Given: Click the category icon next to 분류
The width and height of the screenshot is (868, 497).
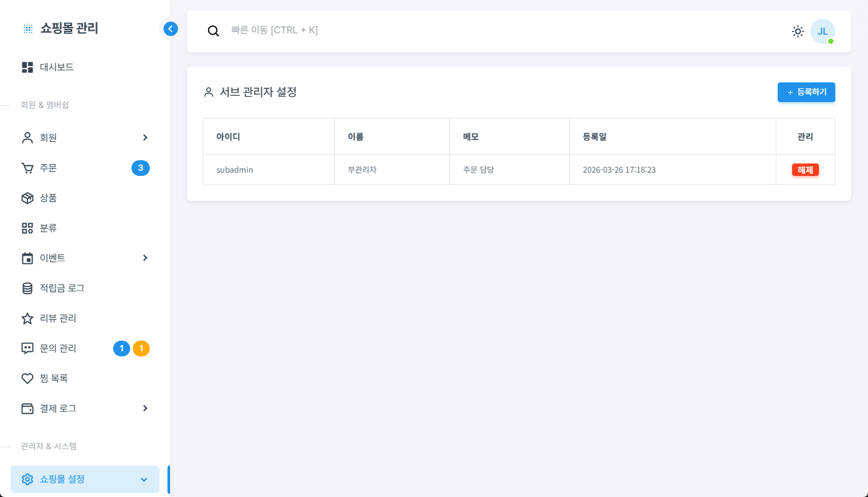Looking at the screenshot, I should pos(27,228).
